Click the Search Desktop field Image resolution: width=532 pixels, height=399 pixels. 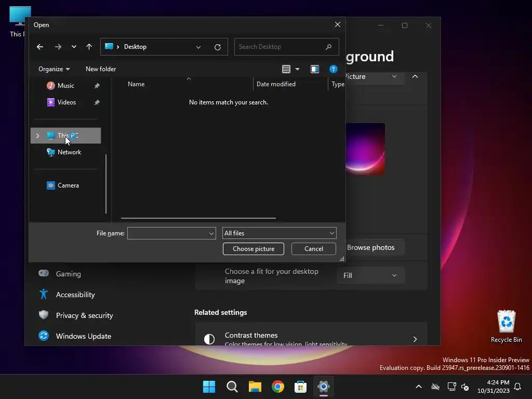tap(286, 47)
